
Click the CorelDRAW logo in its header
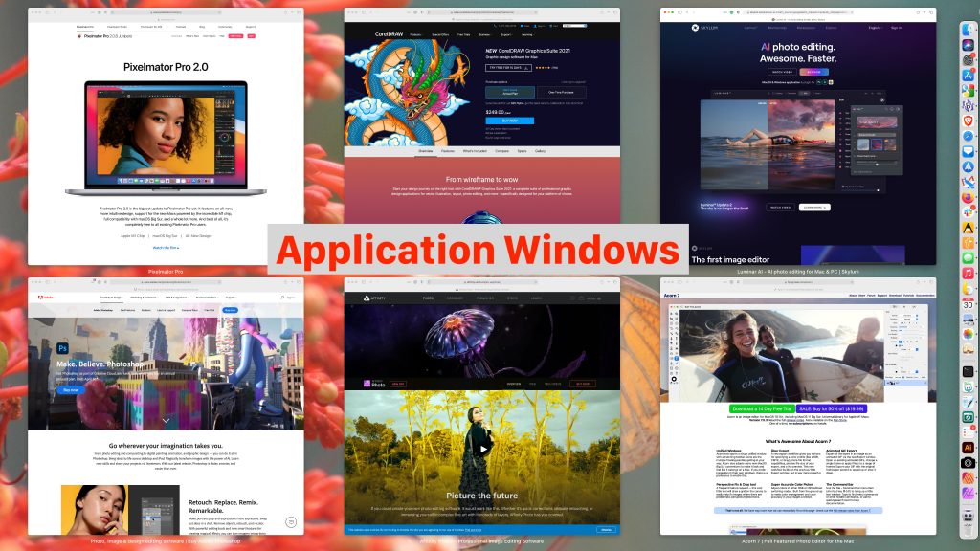click(x=391, y=34)
